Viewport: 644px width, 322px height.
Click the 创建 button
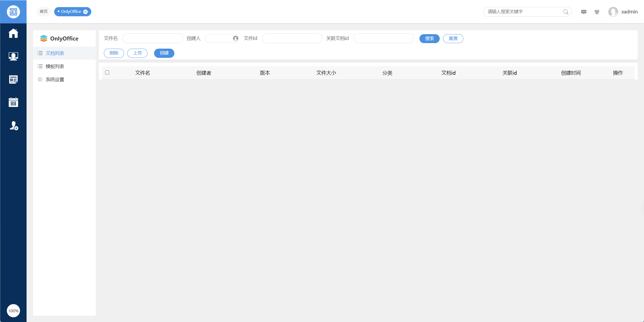pyautogui.click(x=164, y=53)
